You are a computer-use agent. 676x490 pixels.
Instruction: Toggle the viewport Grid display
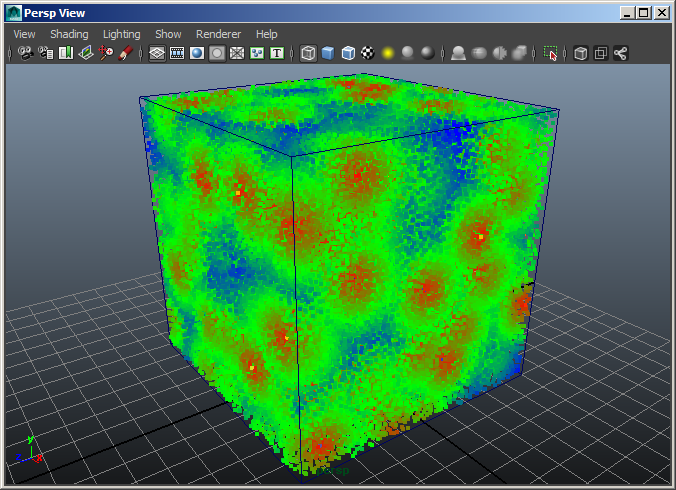[x=157, y=53]
